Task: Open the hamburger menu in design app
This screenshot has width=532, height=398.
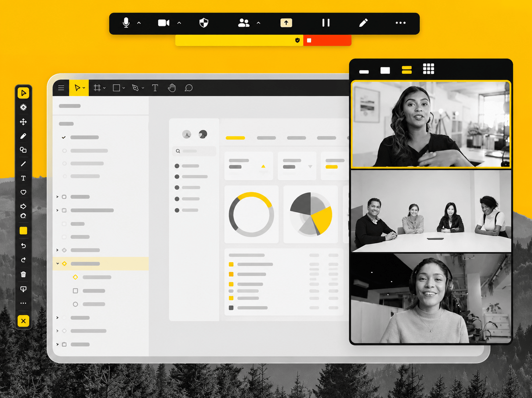Action: pyautogui.click(x=61, y=88)
